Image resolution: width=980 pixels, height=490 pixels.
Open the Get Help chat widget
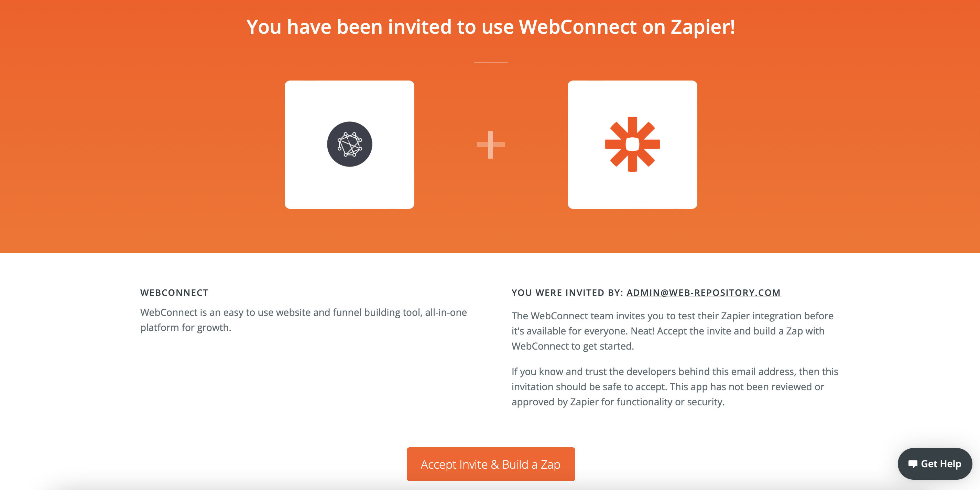[935, 464]
